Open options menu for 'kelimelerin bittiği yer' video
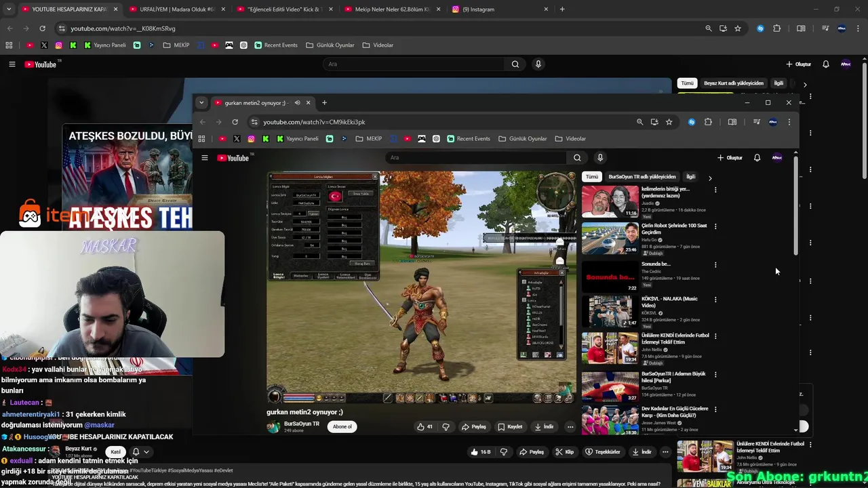Screen dimensions: 868x488 pyautogui.click(x=715, y=190)
